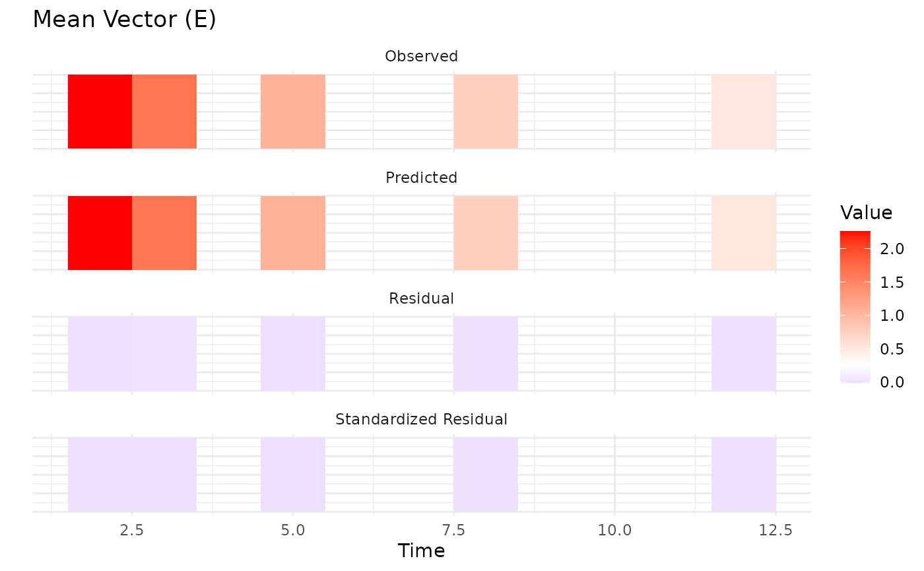Select the rightmost Residual panel tile
This screenshot has width=924, height=571.
tap(743, 354)
